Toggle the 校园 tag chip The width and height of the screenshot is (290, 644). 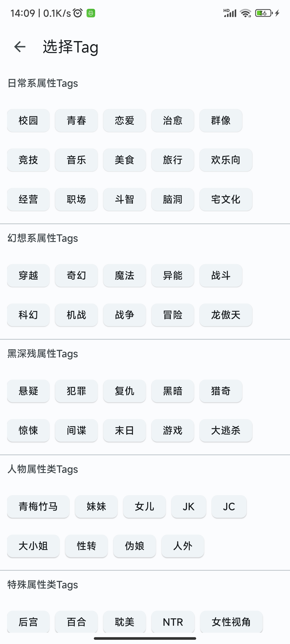tap(28, 121)
